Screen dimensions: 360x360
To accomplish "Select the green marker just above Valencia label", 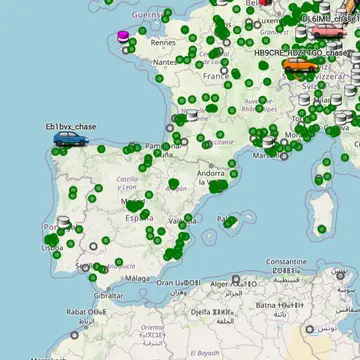I will pos(188,218).
